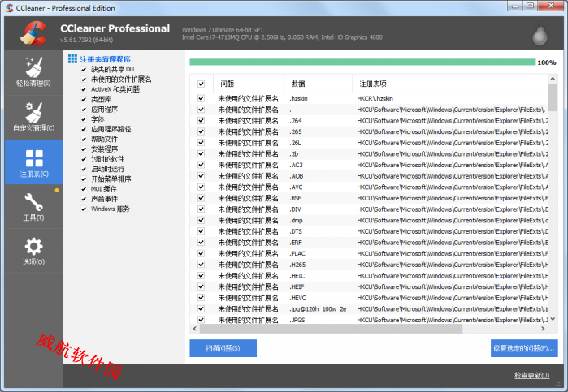Viewport: 568px width, 392px height.
Task: Click the vertical scrollbar down arrow in results list
Action: (x=553, y=320)
